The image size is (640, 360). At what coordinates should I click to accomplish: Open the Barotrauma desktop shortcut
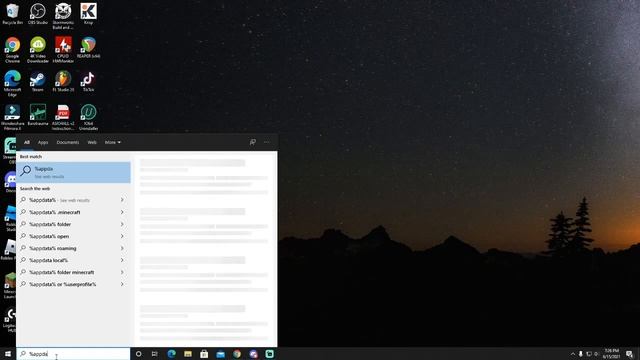[38, 115]
